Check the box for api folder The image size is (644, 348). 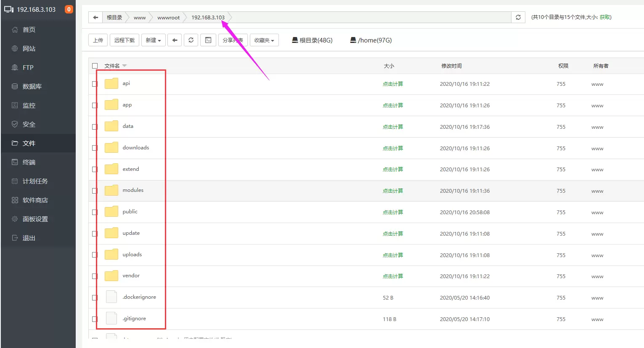coord(95,84)
